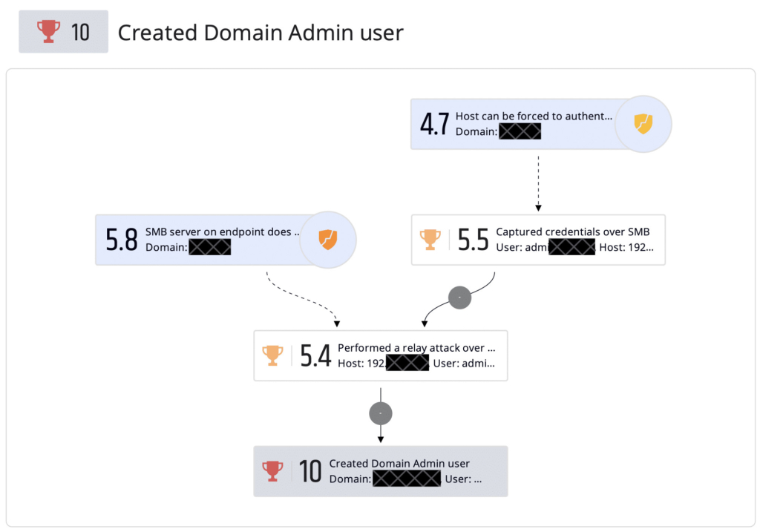The height and width of the screenshot is (532, 760).
Task: Click gray circle connector between 5.5 and 5.4
Action: tap(459, 297)
